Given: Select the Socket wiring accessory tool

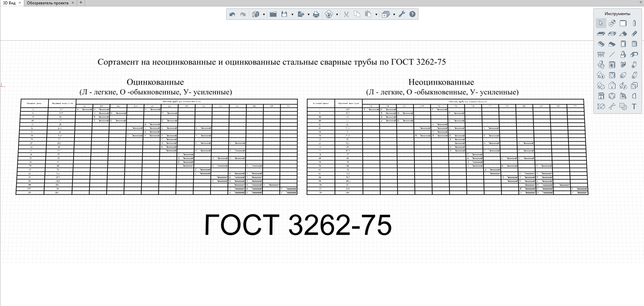Looking at the screenshot, I should click(x=634, y=86).
